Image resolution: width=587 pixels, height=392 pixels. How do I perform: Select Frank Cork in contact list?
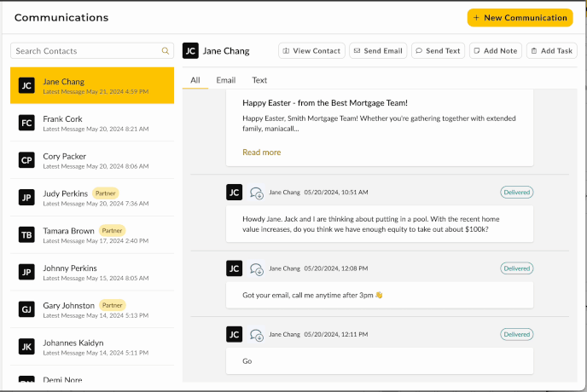pyautogui.click(x=92, y=123)
